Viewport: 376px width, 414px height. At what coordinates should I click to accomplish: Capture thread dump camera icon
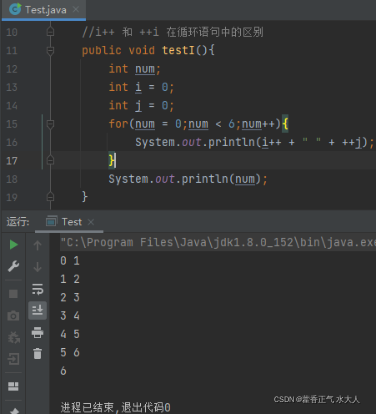[x=13, y=315]
